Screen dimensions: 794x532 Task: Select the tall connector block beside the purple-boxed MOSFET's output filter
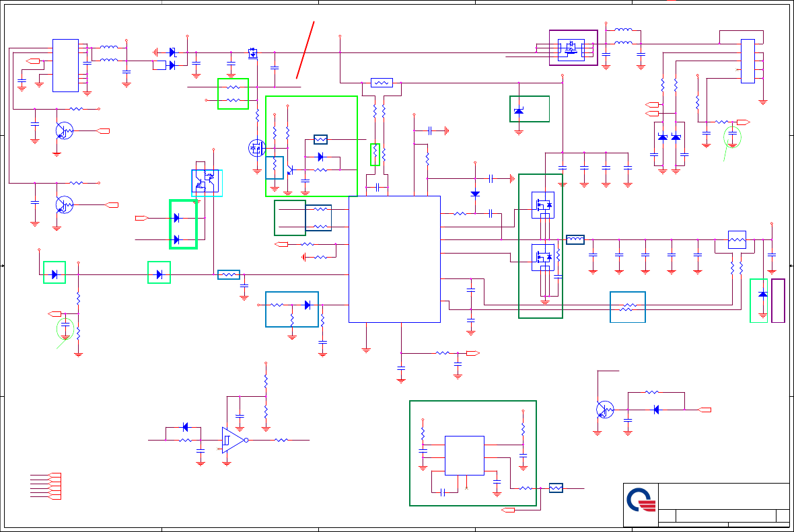(748, 61)
